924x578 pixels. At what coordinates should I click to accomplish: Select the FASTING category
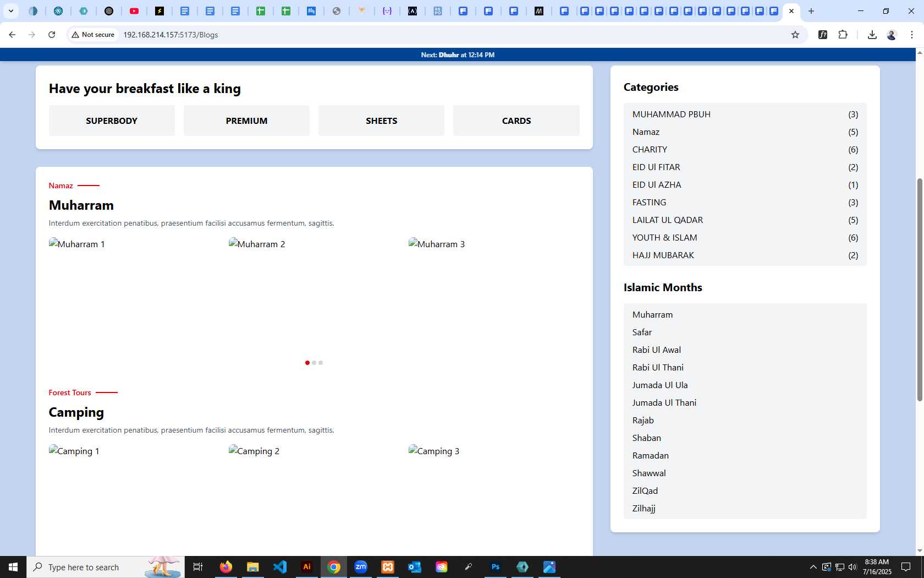[745, 203]
